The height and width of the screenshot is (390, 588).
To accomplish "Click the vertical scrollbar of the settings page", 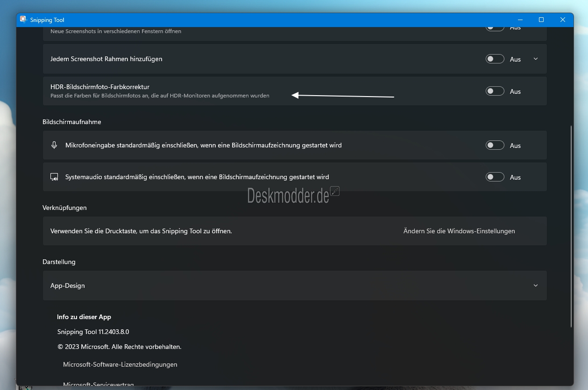I will 571,226.
